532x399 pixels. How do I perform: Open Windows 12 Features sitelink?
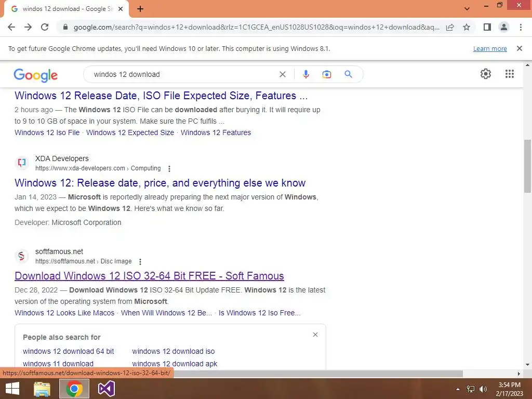[x=216, y=132]
